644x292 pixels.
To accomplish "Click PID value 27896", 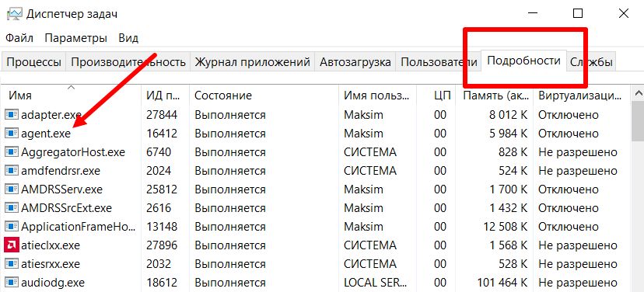I will pos(162,245).
